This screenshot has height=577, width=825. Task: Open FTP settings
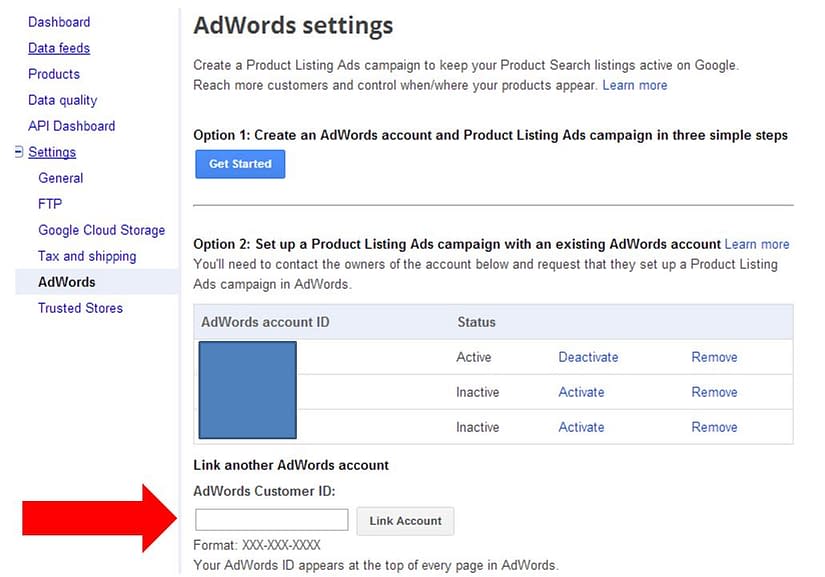pos(50,204)
